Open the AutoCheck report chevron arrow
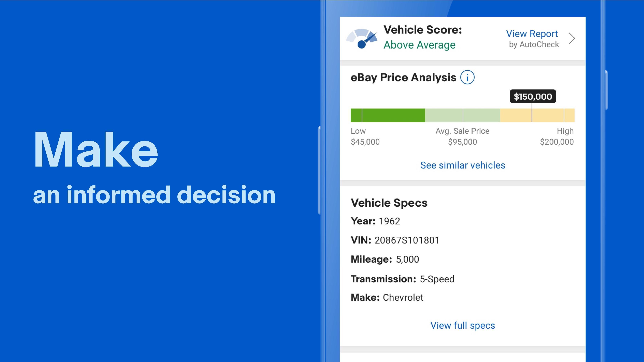This screenshot has height=362, width=644. click(x=572, y=38)
